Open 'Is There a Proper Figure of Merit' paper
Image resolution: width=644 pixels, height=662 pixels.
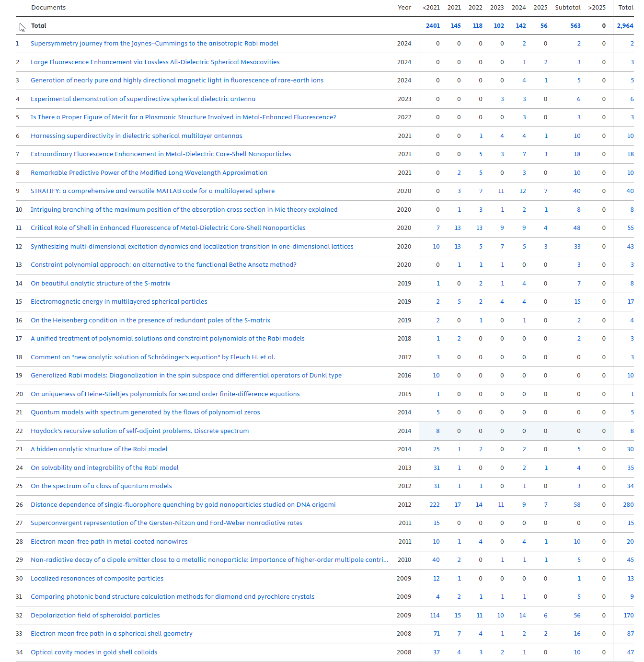183,117
